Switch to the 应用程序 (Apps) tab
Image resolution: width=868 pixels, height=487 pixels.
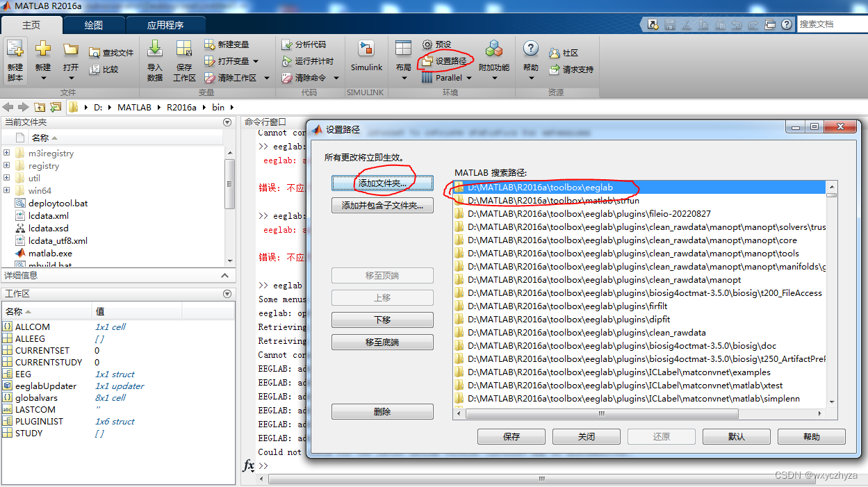coord(165,25)
